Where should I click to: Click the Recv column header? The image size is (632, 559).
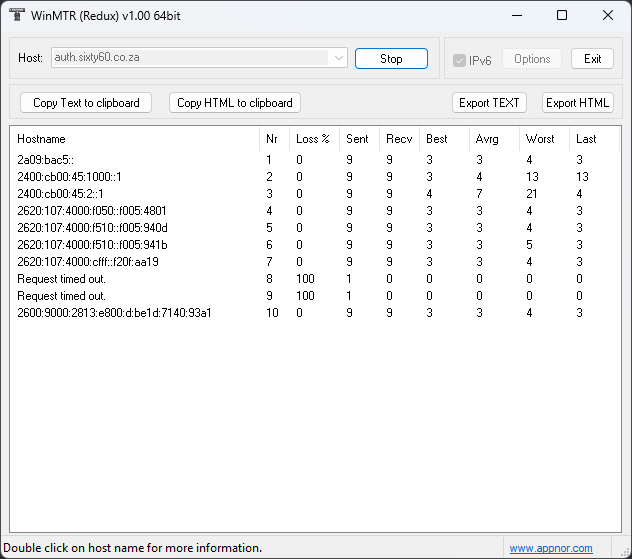click(399, 139)
